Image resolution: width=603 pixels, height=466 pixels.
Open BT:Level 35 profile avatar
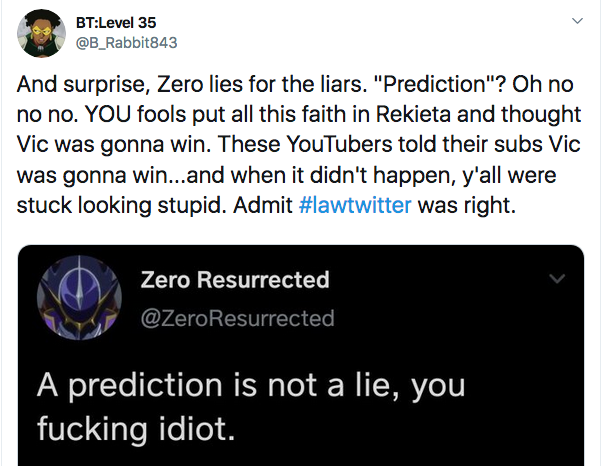pyautogui.click(x=41, y=33)
